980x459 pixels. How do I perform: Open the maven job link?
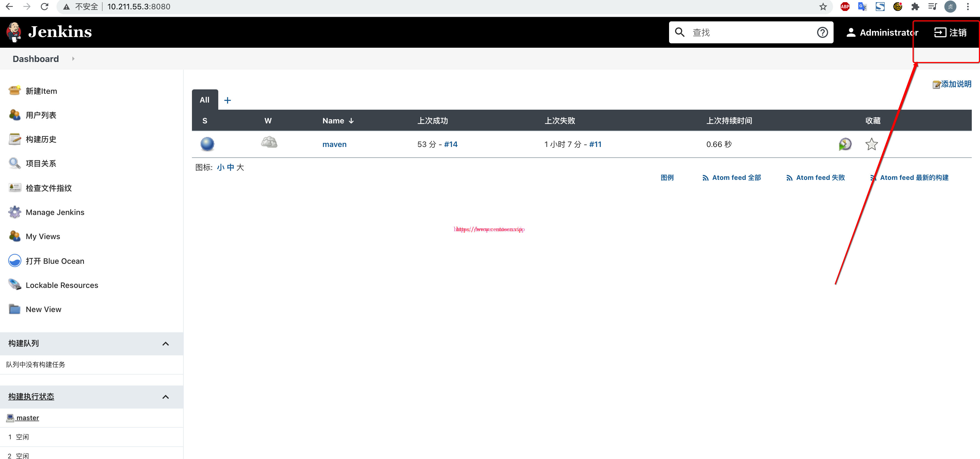point(334,144)
